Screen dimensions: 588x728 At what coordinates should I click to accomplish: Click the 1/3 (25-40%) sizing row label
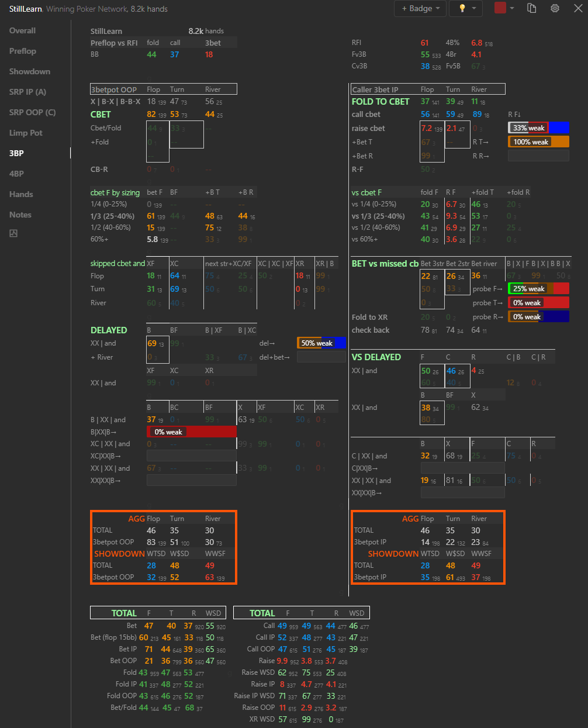pos(112,216)
